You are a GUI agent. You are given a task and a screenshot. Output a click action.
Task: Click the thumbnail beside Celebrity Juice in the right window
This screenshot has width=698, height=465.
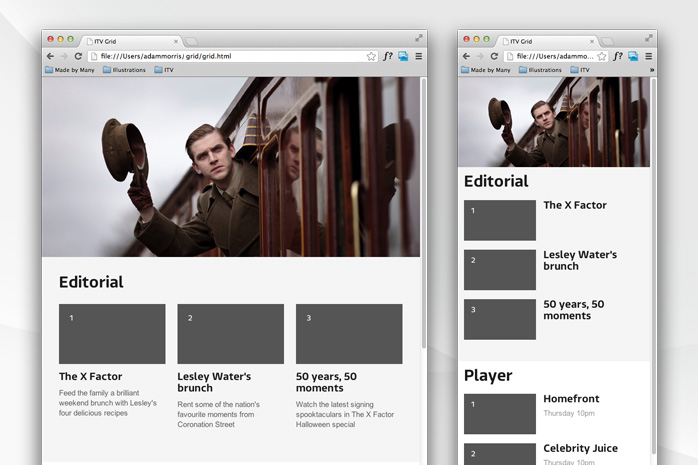[500, 454]
